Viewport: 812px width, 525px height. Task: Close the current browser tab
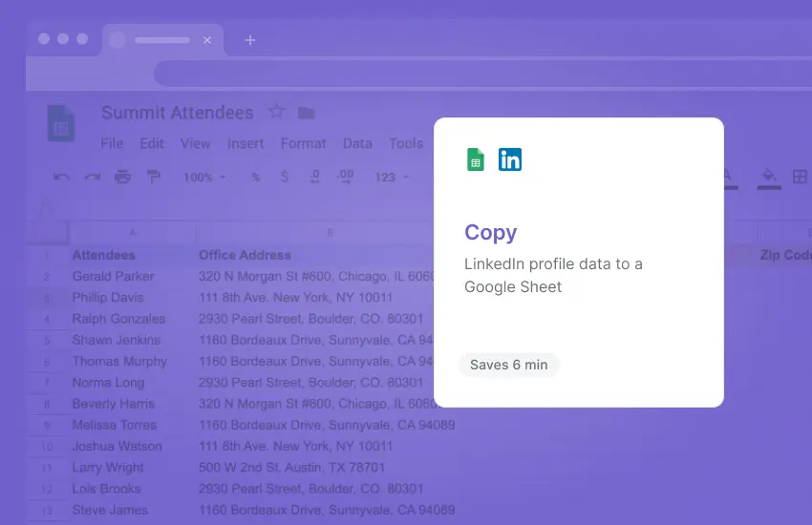pyautogui.click(x=207, y=40)
